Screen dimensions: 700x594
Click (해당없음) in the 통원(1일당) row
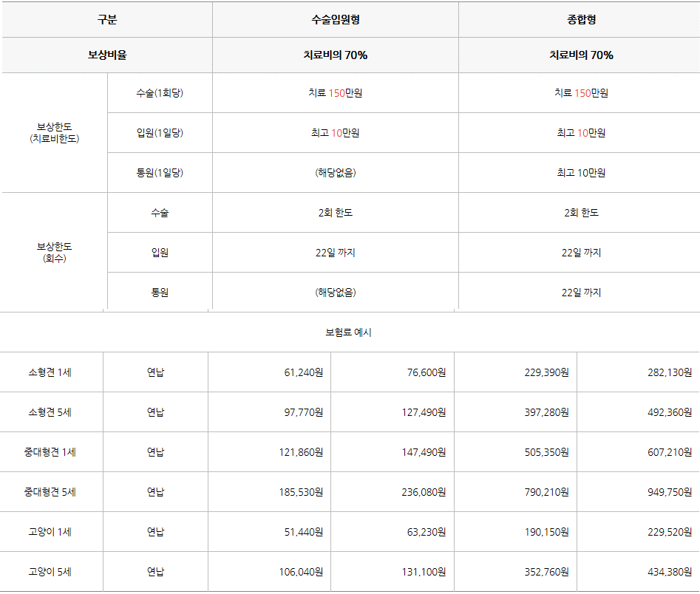pyautogui.click(x=336, y=173)
